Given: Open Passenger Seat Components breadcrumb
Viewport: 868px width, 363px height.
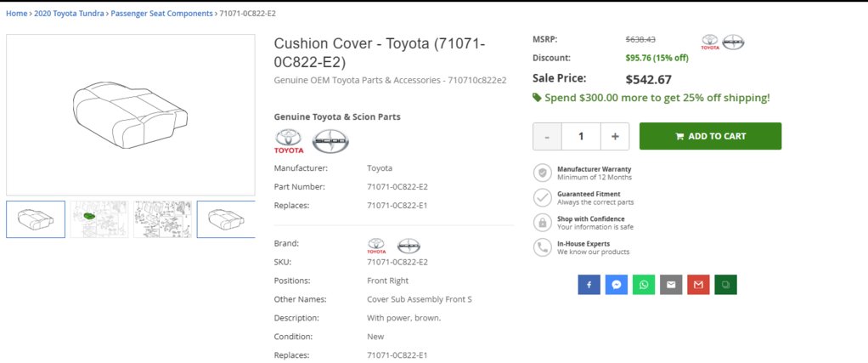Looking at the screenshot, I should (161, 14).
